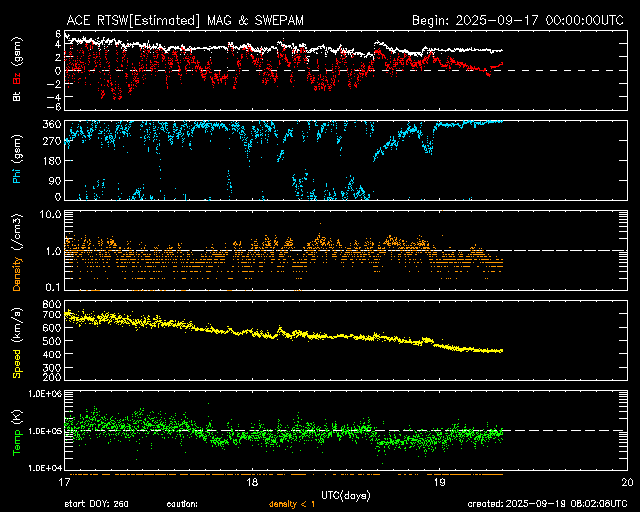640x512 pixels.
Task: Click day 20 on the time axis
Action: pyautogui.click(x=625, y=481)
